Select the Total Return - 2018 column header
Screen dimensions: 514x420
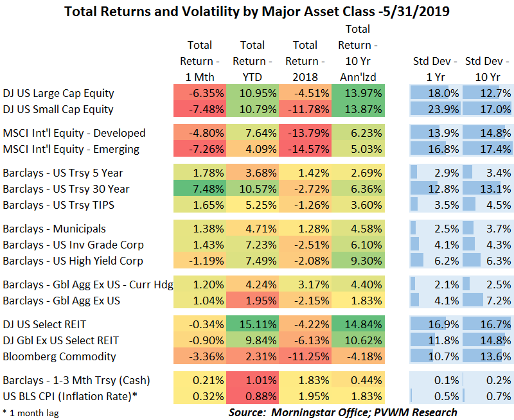(x=305, y=61)
